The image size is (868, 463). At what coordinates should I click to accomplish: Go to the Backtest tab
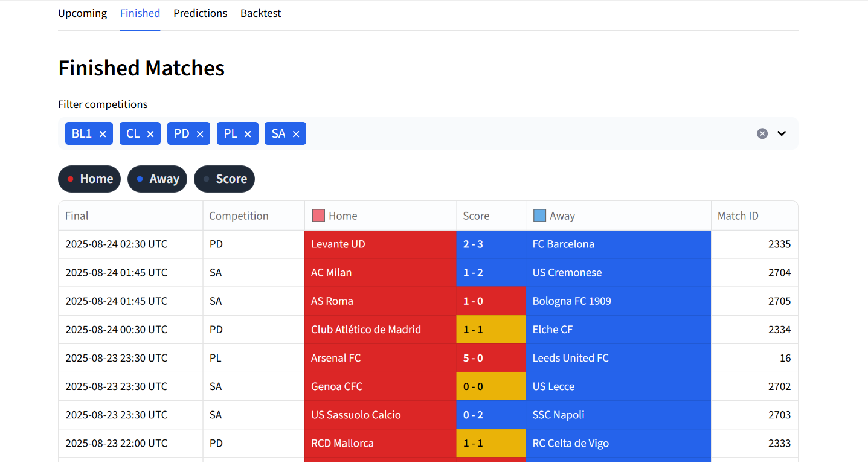click(x=261, y=13)
